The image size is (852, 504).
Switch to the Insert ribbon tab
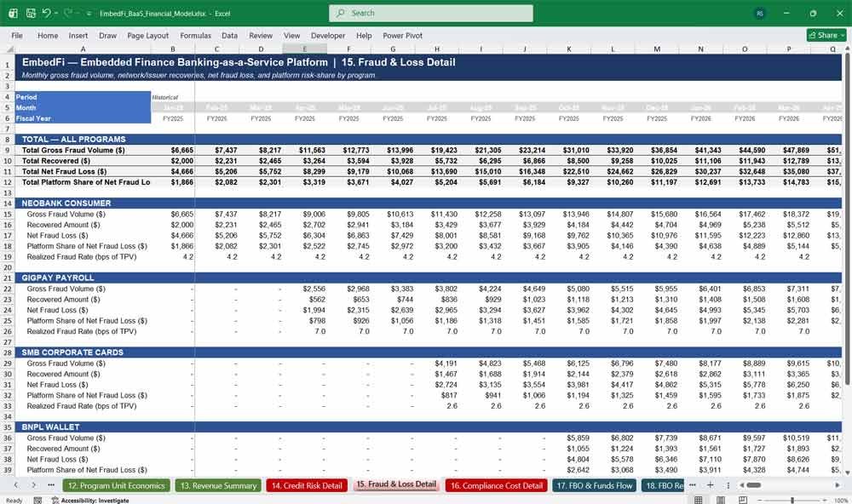coord(78,35)
